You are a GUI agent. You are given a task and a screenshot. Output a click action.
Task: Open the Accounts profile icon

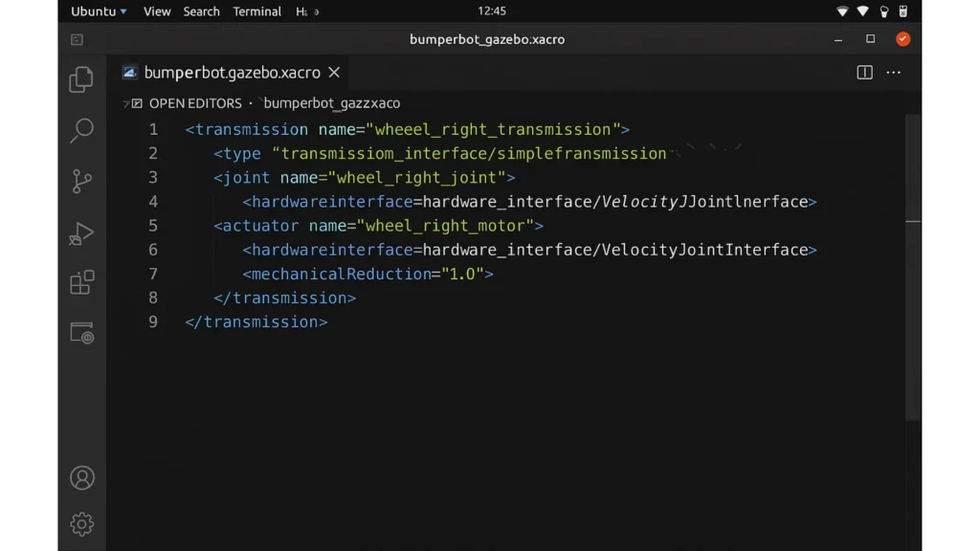[82, 478]
